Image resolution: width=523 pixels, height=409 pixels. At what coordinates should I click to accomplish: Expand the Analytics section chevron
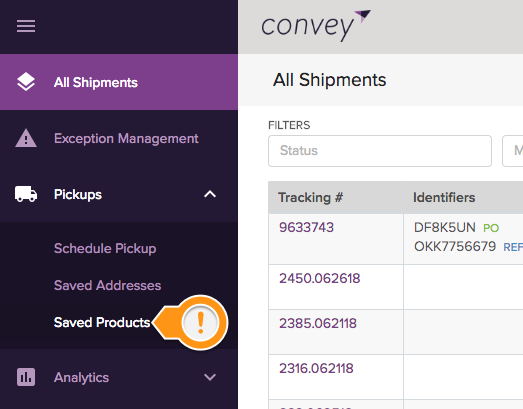coord(210,377)
